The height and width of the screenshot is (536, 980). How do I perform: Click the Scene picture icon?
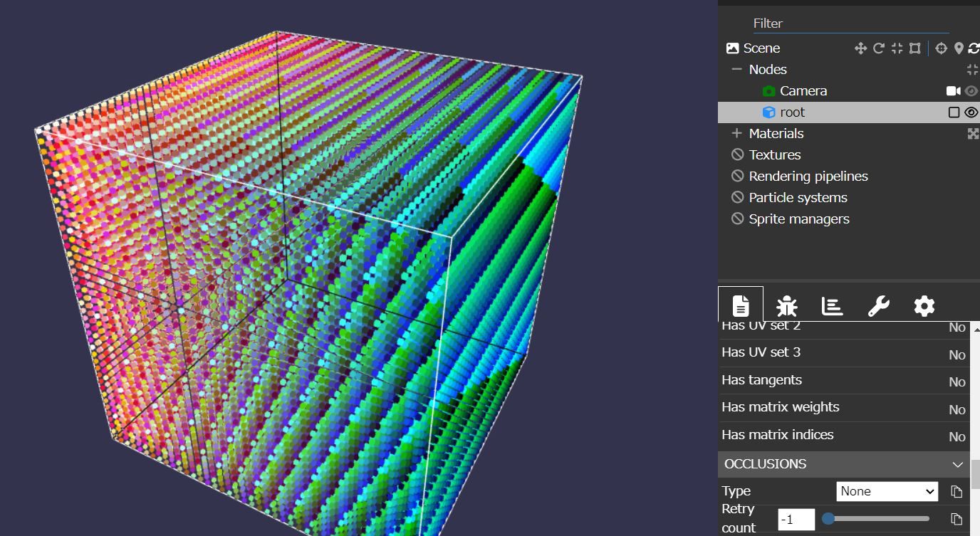[x=732, y=48]
